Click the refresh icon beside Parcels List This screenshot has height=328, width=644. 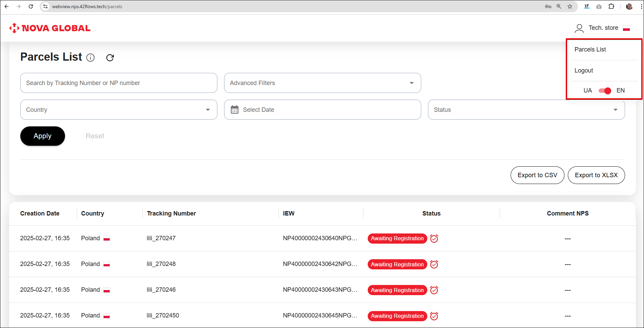tap(110, 58)
